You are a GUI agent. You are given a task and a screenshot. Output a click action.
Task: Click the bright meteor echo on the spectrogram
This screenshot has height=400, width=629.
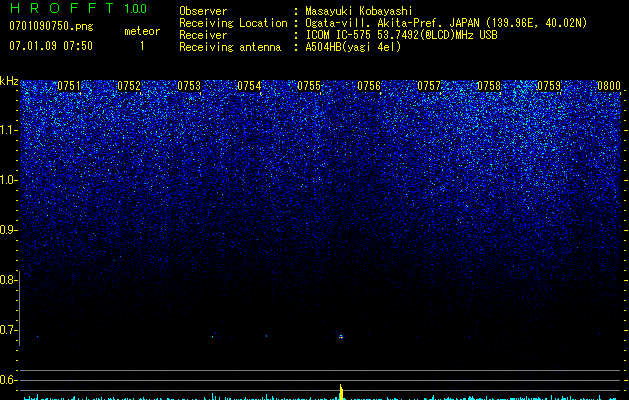click(x=341, y=337)
